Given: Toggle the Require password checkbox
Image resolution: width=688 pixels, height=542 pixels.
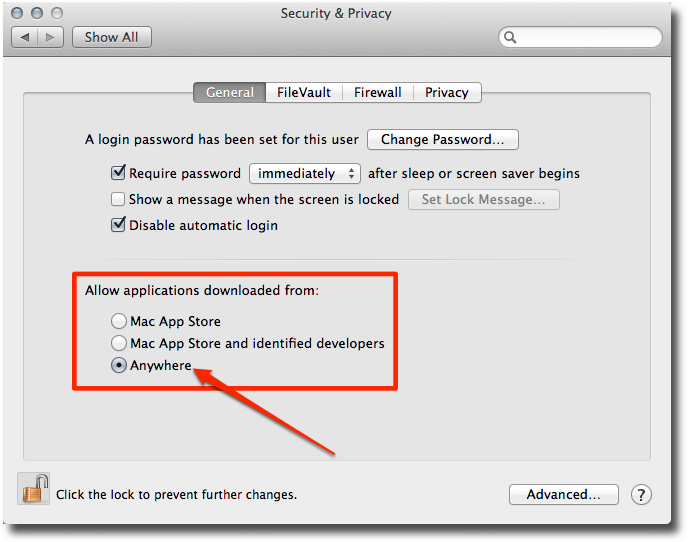Looking at the screenshot, I should (x=118, y=173).
